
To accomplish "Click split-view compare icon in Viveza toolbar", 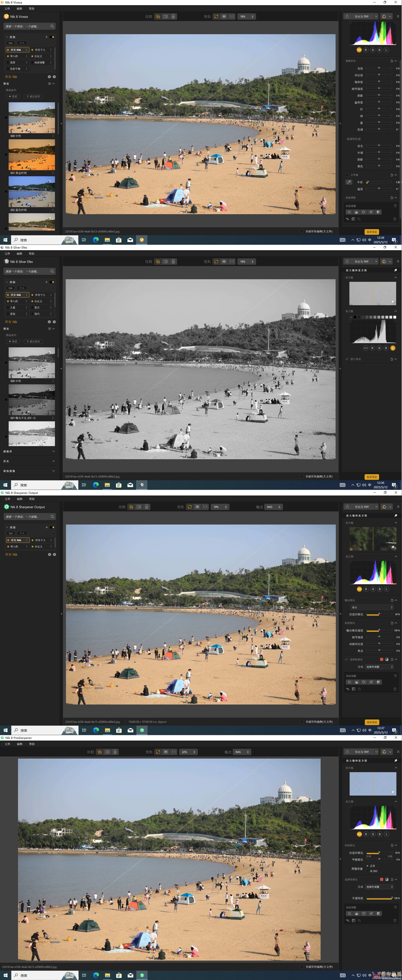I will click(165, 16).
